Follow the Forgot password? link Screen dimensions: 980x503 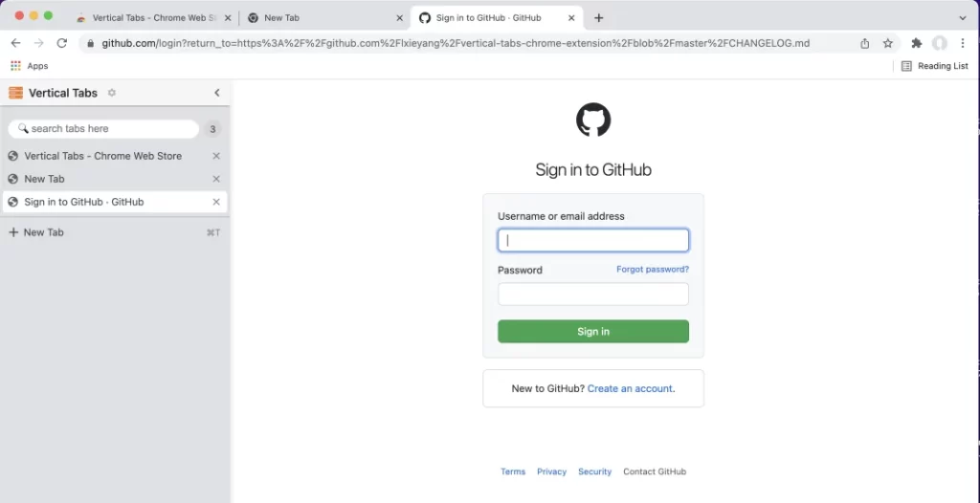point(653,270)
